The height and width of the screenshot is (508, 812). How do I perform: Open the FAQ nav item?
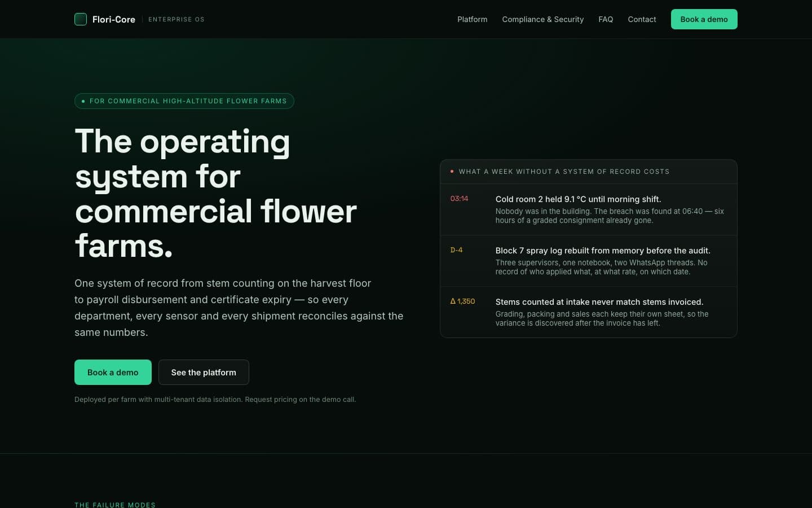point(606,19)
